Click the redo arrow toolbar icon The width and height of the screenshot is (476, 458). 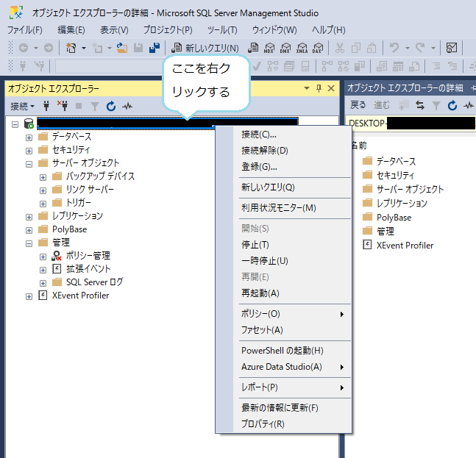420,48
